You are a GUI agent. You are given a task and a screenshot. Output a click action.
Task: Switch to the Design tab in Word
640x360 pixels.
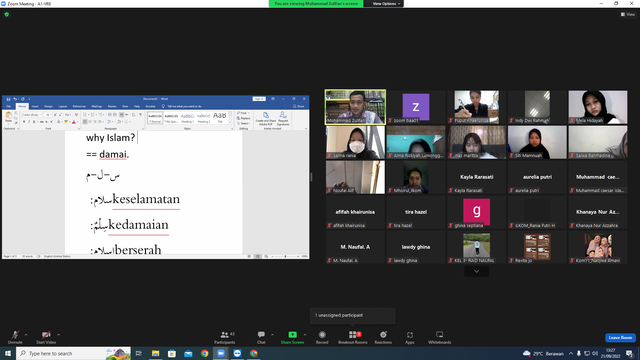click(48, 106)
